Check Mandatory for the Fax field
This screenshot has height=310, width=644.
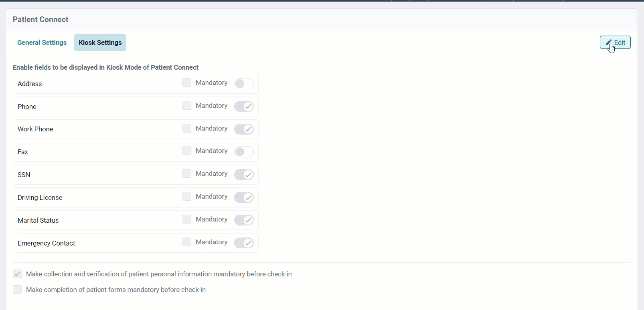pyautogui.click(x=187, y=151)
